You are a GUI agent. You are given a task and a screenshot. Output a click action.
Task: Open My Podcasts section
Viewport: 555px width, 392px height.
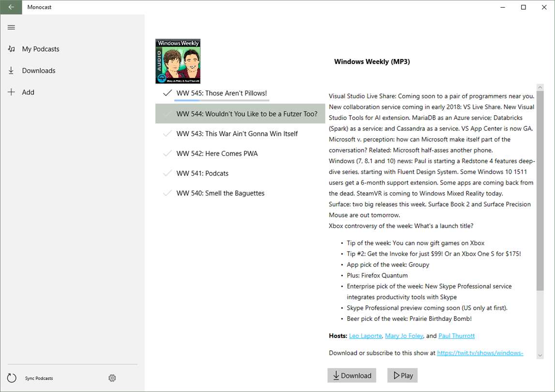41,49
